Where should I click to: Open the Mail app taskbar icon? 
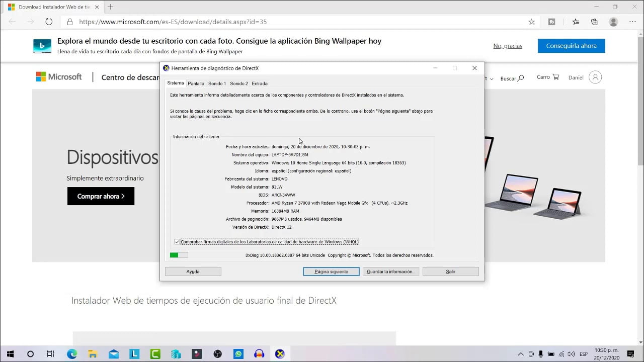113,354
